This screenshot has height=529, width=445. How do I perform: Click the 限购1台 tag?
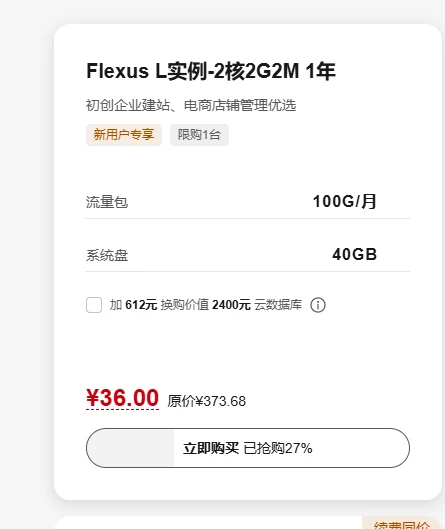pyautogui.click(x=199, y=135)
